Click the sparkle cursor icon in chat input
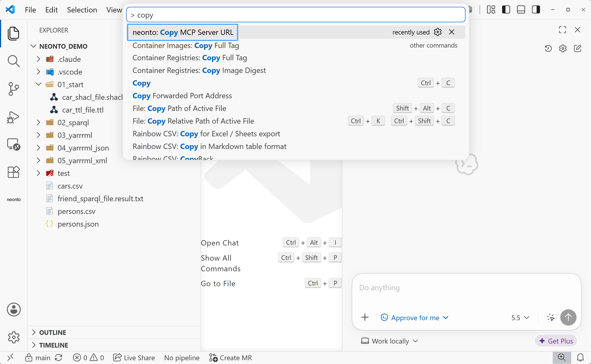Screen dimensions: 591x364 550,317
